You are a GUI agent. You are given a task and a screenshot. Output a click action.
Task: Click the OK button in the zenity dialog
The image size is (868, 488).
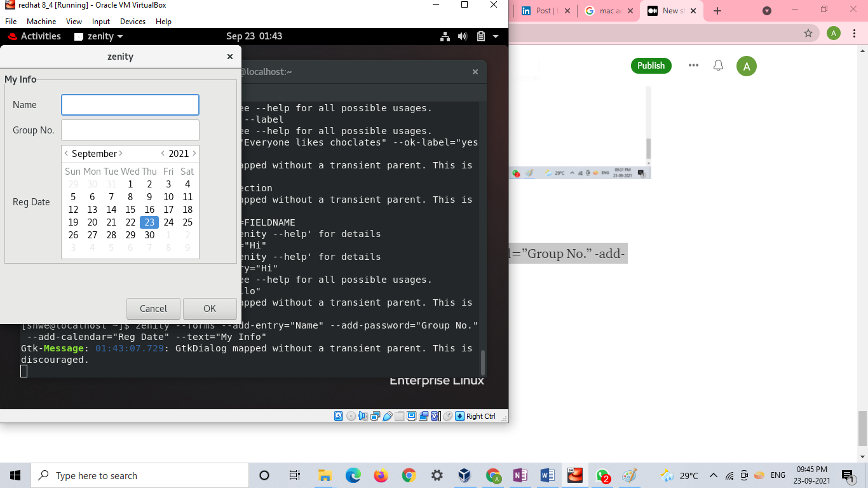(x=210, y=308)
